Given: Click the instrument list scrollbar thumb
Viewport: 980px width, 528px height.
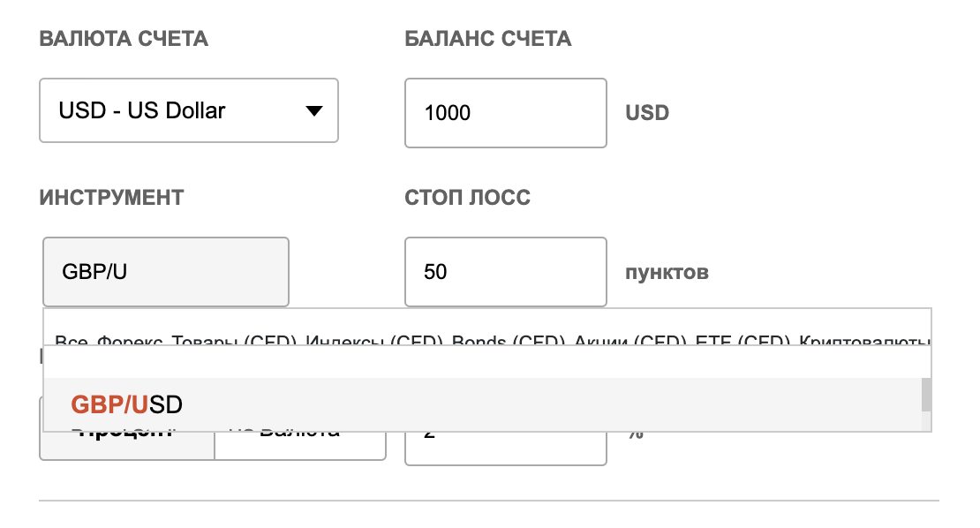Looking at the screenshot, I should pyautogui.click(x=925, y=396).
